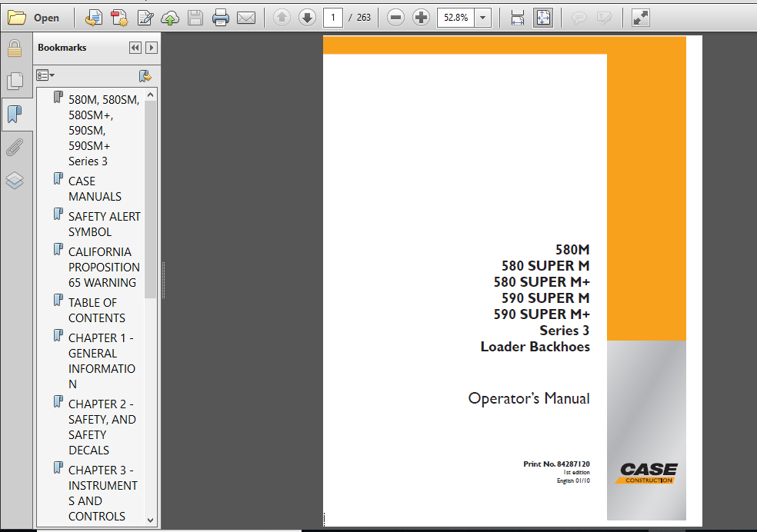Click Print No. 84287120 text
Image resolution: width=757 pixels, height=532 pixels.
(556, 464)
